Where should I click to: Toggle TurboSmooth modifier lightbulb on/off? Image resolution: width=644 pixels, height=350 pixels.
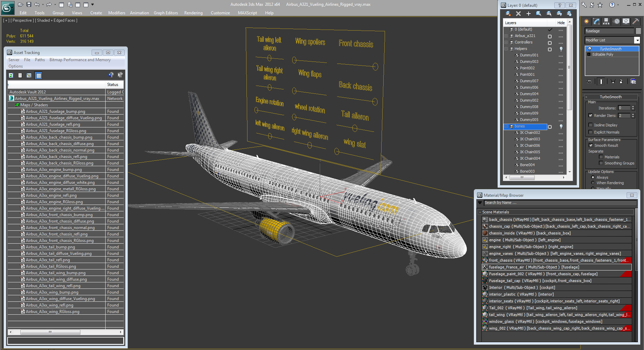pos(590,49)
